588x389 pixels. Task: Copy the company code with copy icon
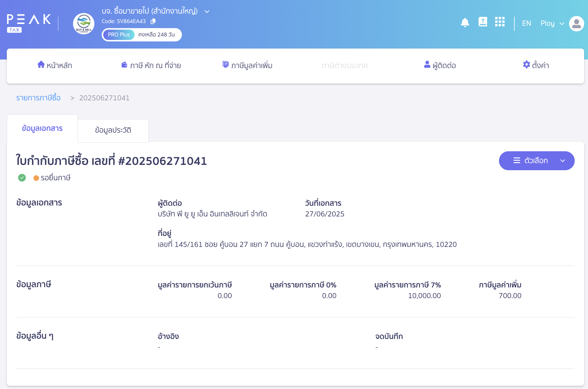tap(153, 21)
